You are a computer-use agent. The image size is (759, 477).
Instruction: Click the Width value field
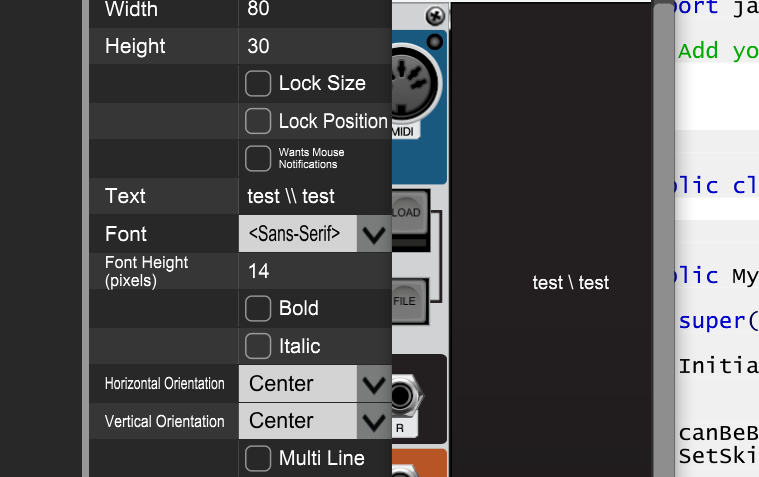click(315, 11)
